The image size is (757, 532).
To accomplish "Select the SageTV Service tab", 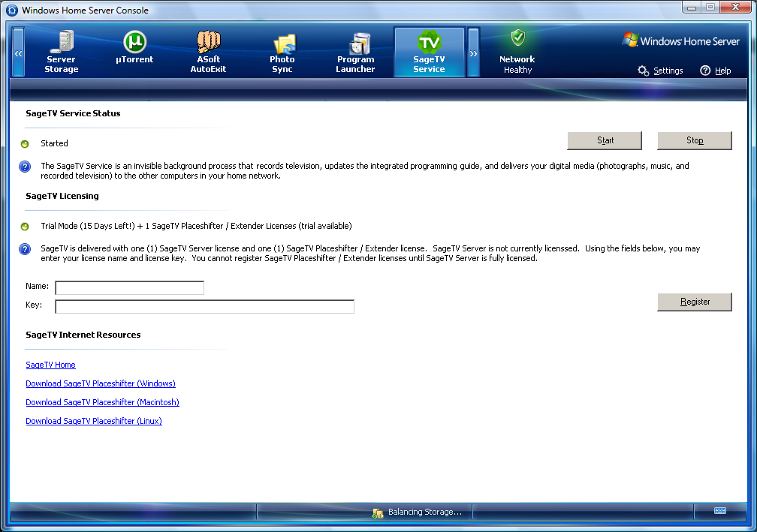I will pyautogui.click(x=430, y=52).
